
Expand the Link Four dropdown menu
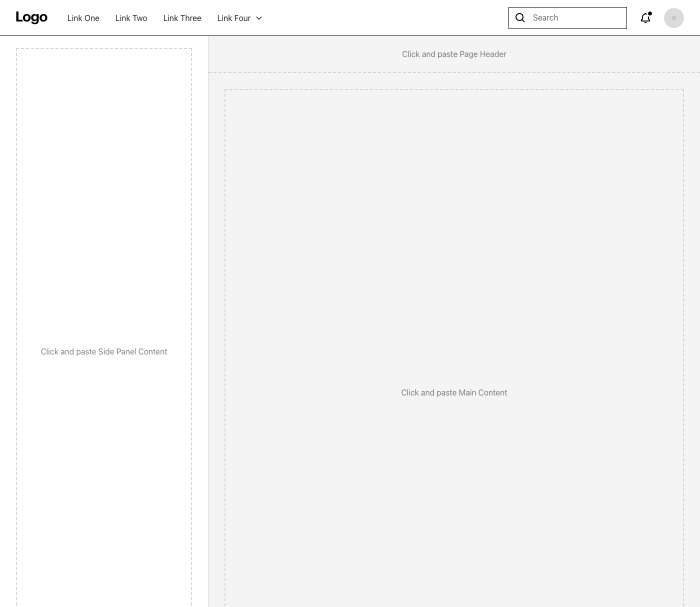[x=240, y=18]
